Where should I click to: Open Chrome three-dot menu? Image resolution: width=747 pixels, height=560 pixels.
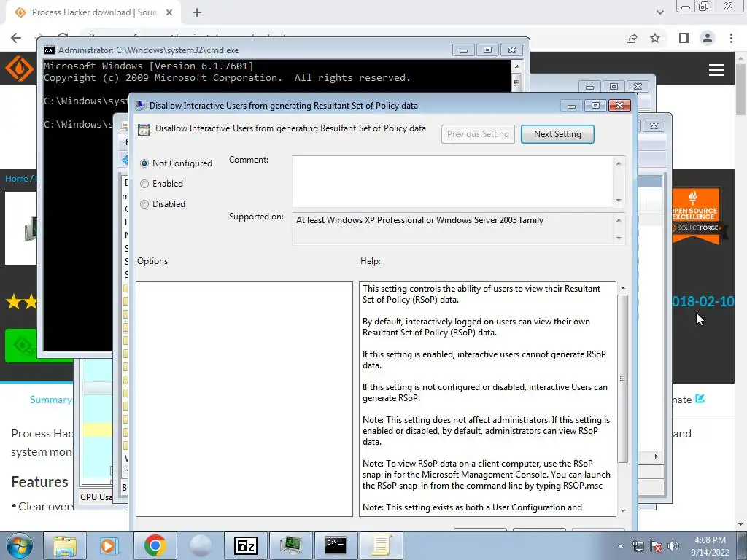coord(731,38)
